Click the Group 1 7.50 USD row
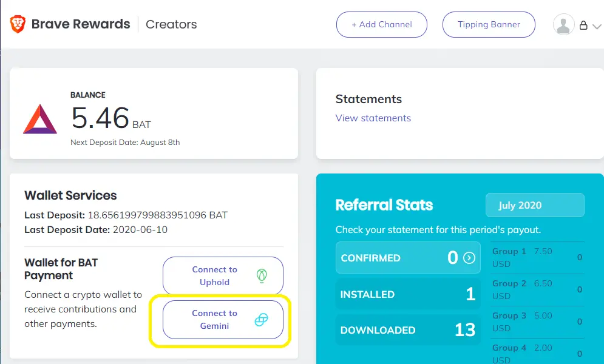This screenshot has width=604, height=364. pos(537,257)
